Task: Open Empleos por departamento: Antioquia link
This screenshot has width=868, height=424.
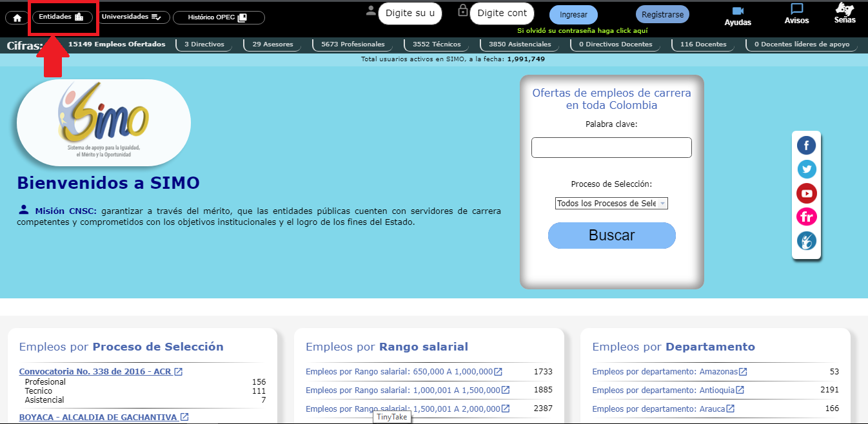Action: [669, 390]
